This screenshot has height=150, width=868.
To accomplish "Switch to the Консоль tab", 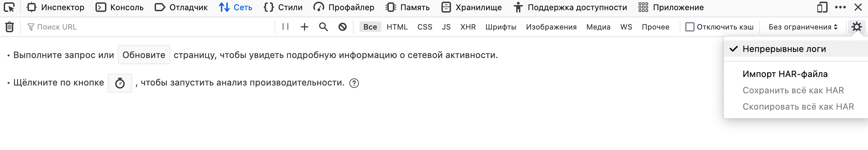I will pos(120,7).
